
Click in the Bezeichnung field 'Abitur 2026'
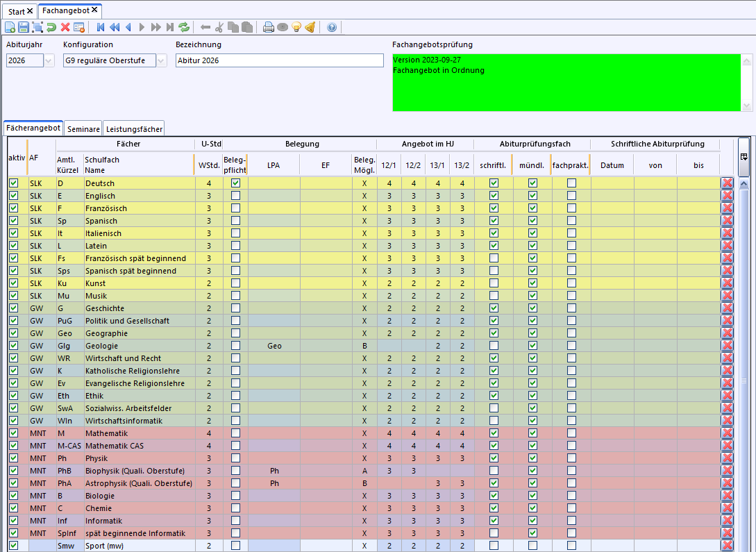click(x=280, y=60)
